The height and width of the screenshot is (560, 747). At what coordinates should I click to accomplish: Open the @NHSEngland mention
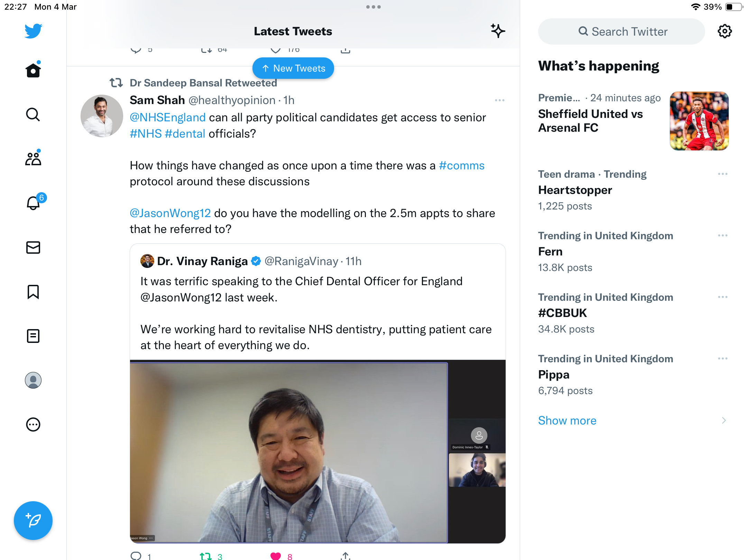[x=168, y=118]
